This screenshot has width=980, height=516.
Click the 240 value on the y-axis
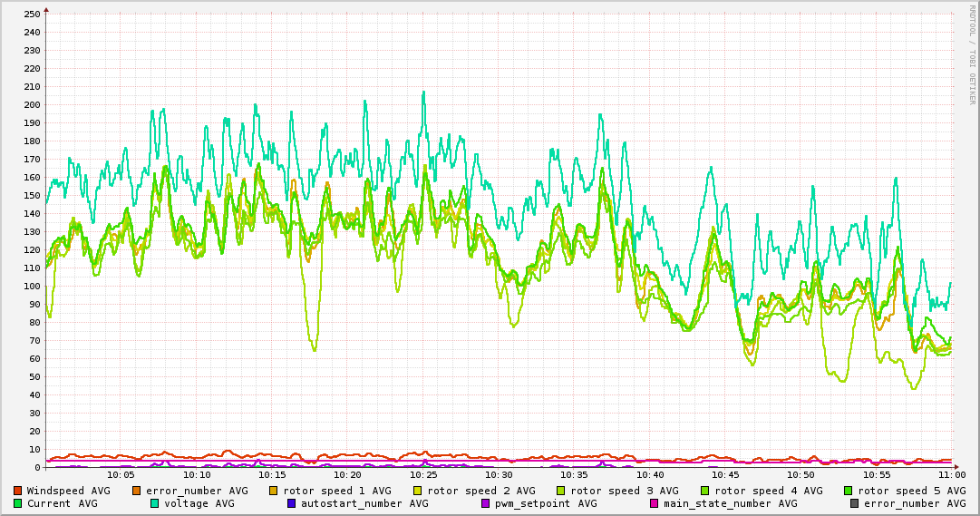(x=31, y=33)
